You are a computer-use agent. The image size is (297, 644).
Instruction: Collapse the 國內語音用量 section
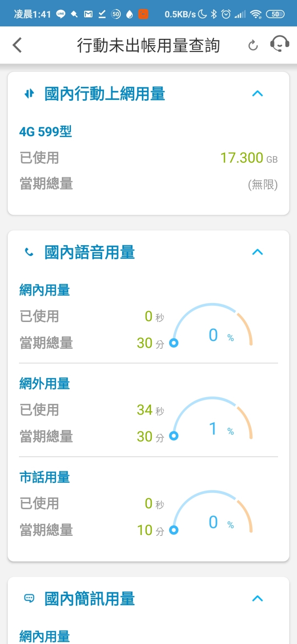point(257,252)
